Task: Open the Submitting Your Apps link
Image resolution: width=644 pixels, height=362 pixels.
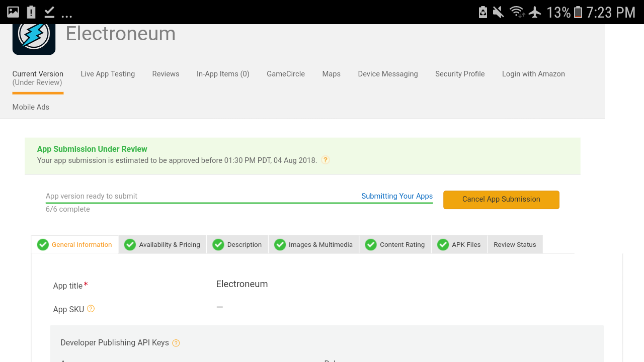Action: 397,196
